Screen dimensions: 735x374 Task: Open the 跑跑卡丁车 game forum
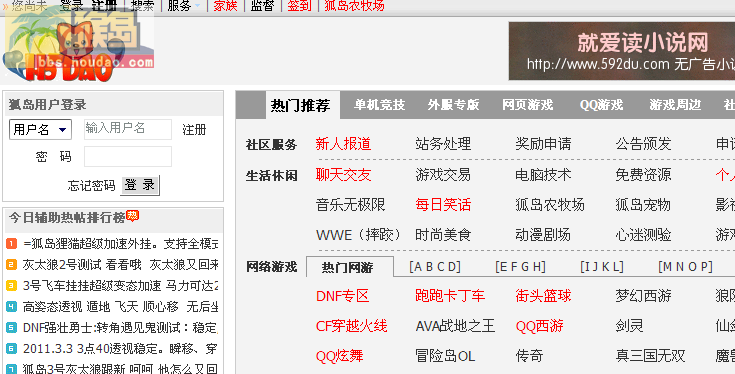[450, 296]
